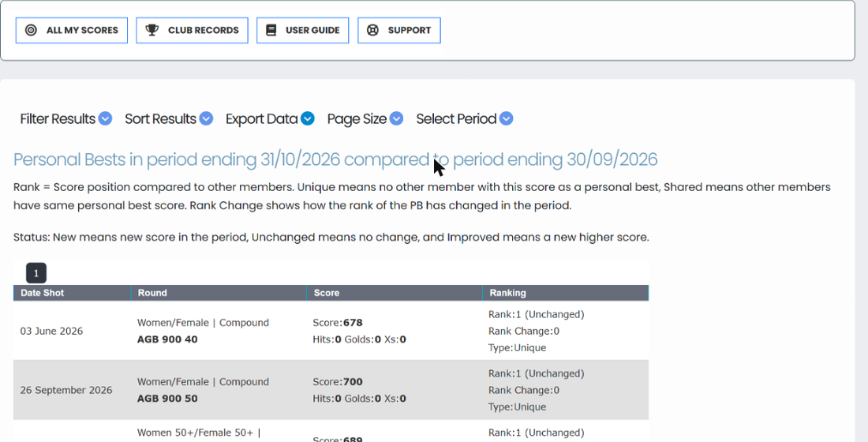Click Rank:1 (Unchanged) in 26 September row
The height and width of the screenshot is (442, 868).
click(536, 374)
